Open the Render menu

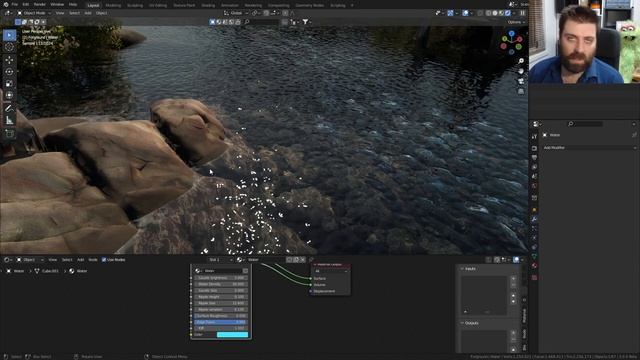coord(40,4)
